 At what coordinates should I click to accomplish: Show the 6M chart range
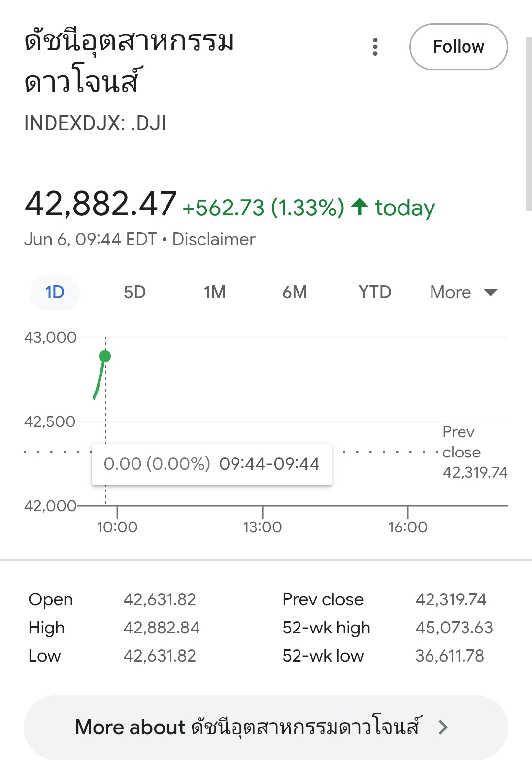click(295, 292)
